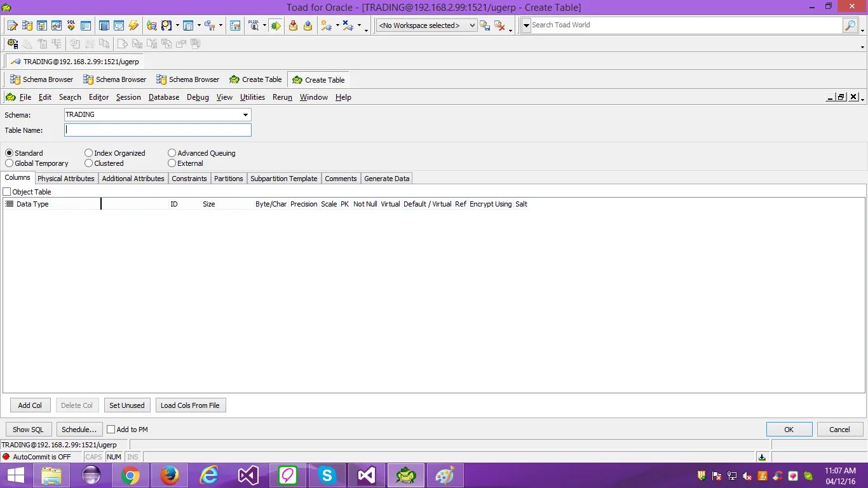868x488 pixels.
Task: Click the Not Null column header
Action: (x=365, y=204)
